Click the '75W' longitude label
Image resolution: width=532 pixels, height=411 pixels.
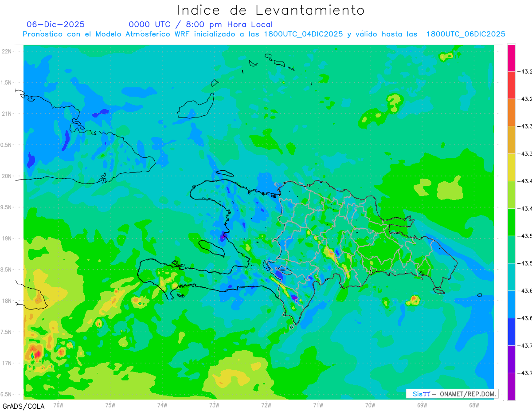[x=110, y=404]
